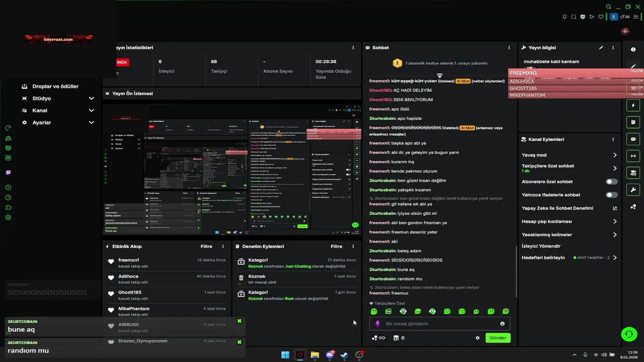Click the 00:28:36 uptime value
Screen dimensions: 644x362
tap(326, 61)
